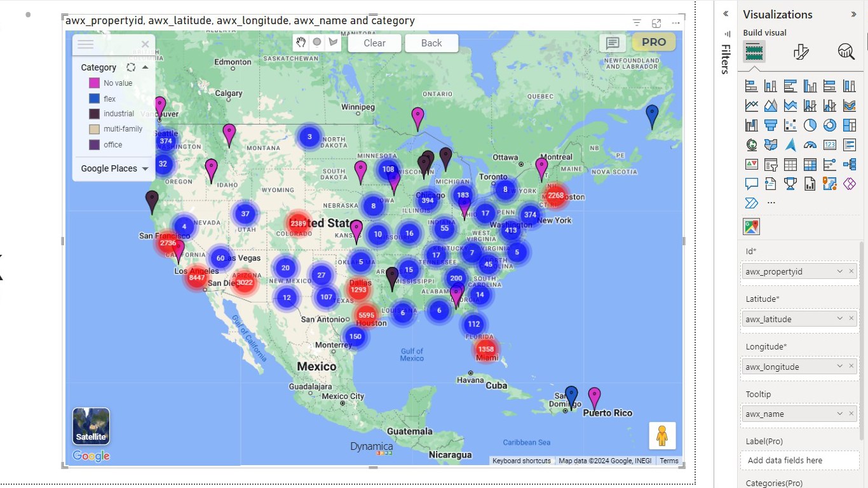Select the Treemap visual
This screenshot has width=868, height=488.
pos(850,125)
